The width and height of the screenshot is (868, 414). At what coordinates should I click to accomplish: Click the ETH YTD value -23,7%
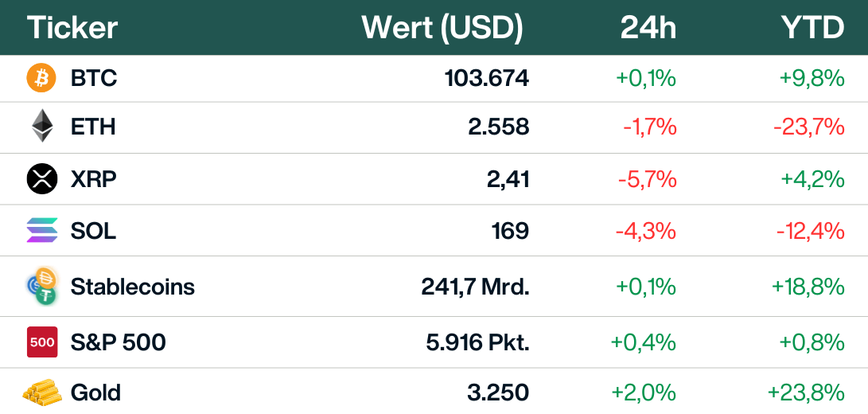[x=808, y=127]
